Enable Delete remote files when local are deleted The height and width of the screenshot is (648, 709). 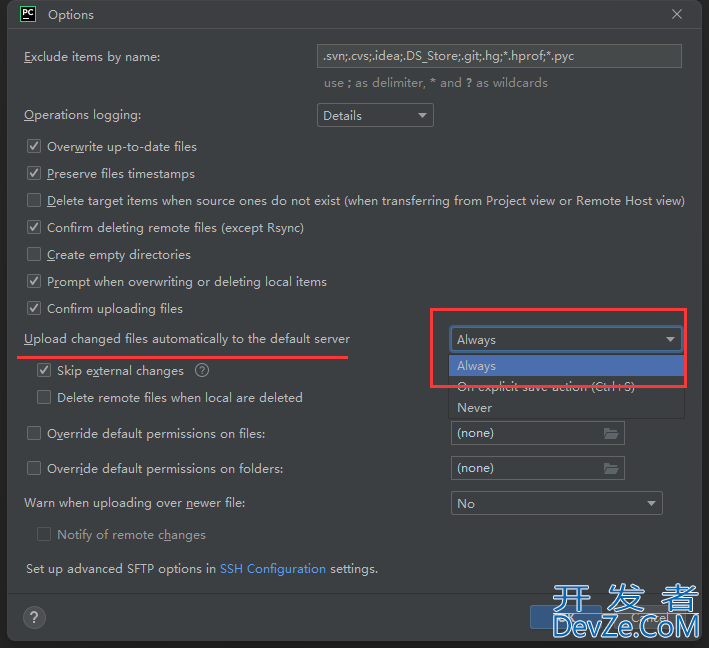pos(44,397)
